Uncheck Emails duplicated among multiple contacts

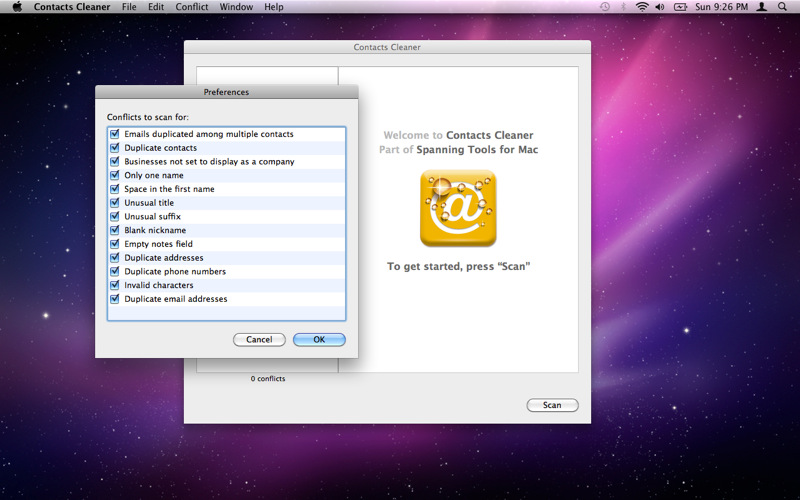114,134
